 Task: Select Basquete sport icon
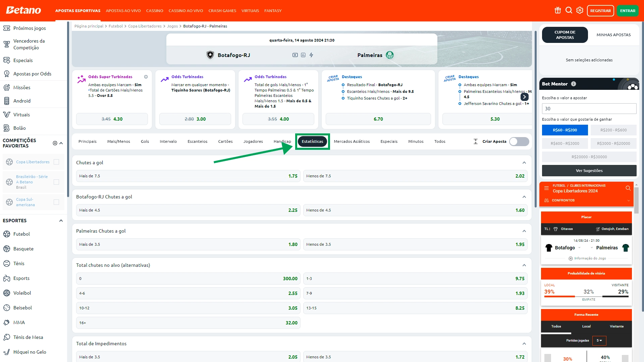[x=7, y=249]
